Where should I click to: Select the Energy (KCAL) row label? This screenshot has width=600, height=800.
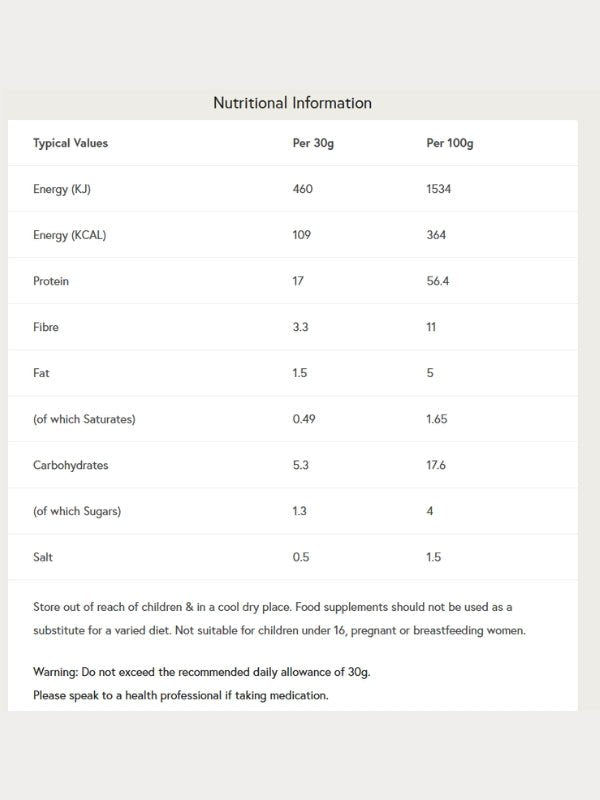tap(70, 235)
